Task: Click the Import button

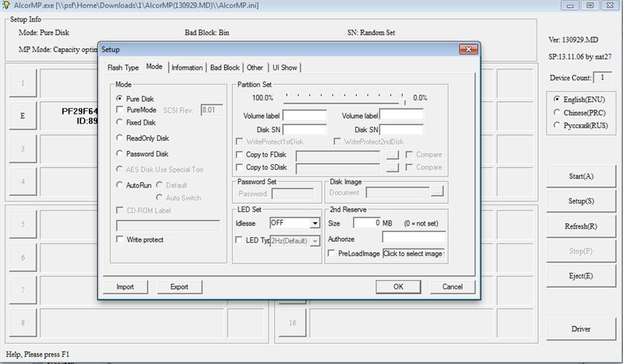Action: pos(125,286)
